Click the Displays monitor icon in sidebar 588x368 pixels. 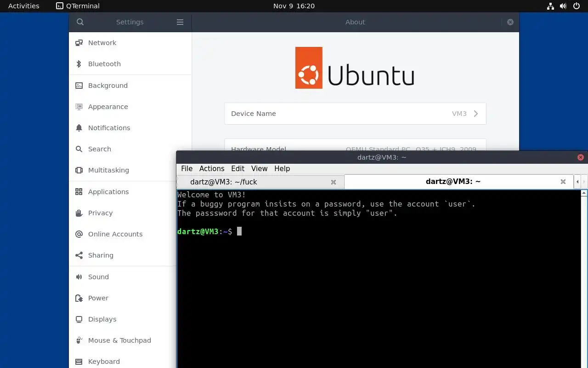point(79,319)
